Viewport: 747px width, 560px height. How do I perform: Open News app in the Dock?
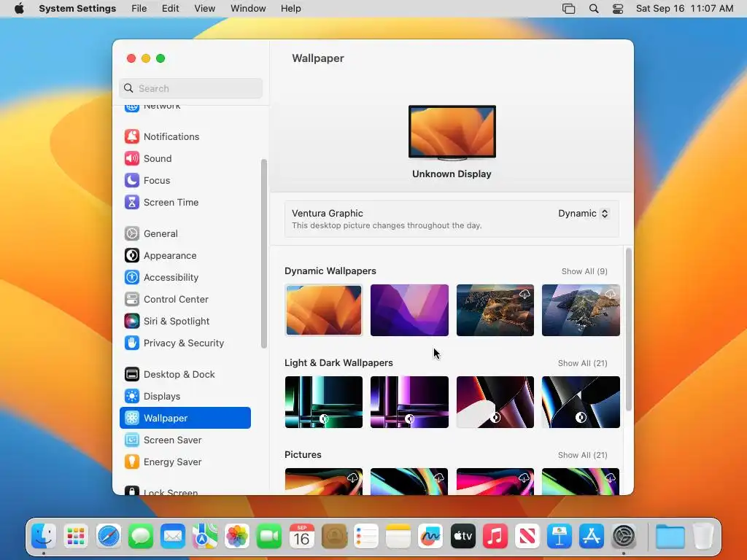527,536
